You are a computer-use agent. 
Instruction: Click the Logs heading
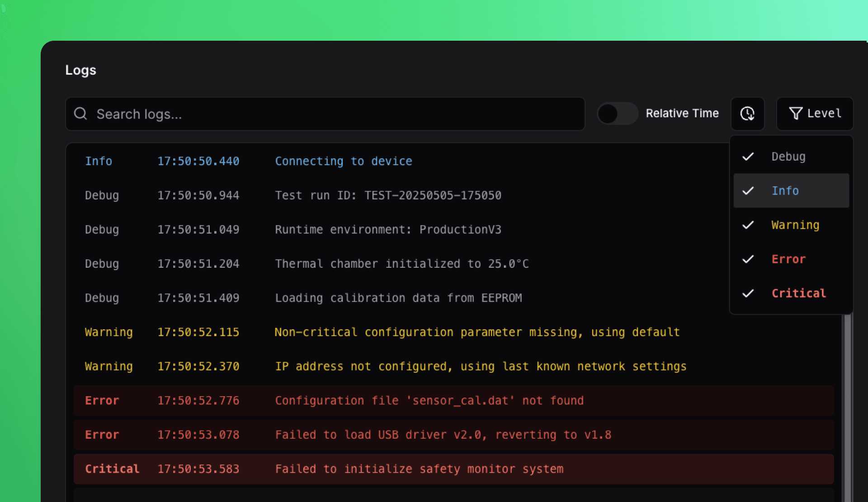point(80,70)
